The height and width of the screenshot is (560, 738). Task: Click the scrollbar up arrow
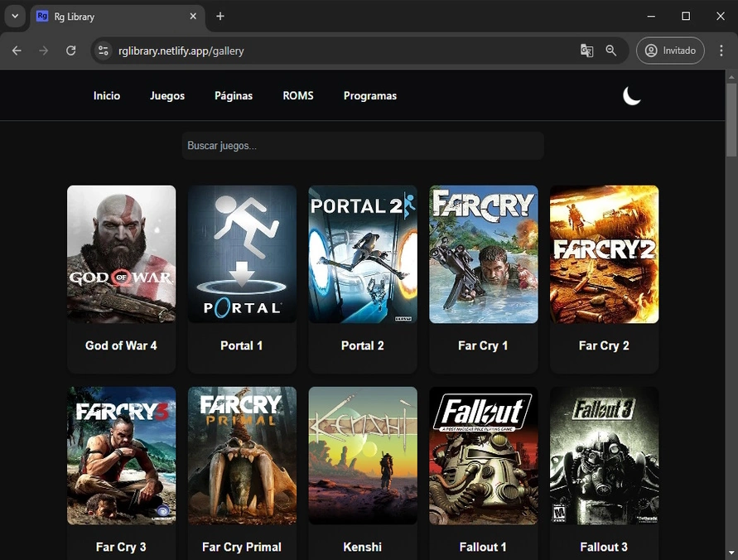731,76
